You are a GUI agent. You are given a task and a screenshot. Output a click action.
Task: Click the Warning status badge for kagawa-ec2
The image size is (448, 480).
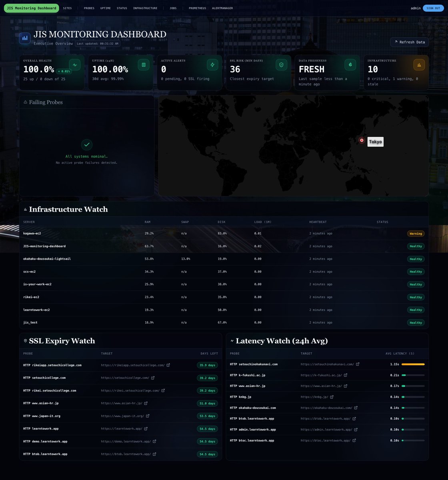416,234
